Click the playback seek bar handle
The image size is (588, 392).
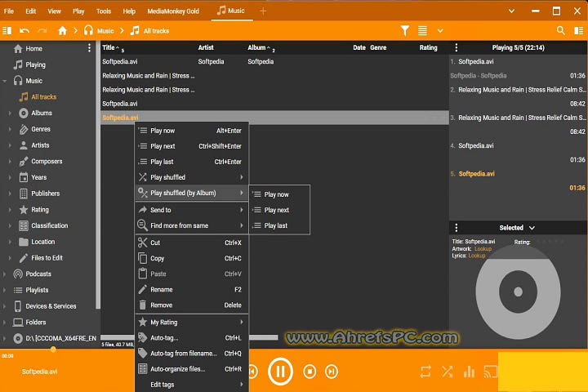[x=53, y=350]
